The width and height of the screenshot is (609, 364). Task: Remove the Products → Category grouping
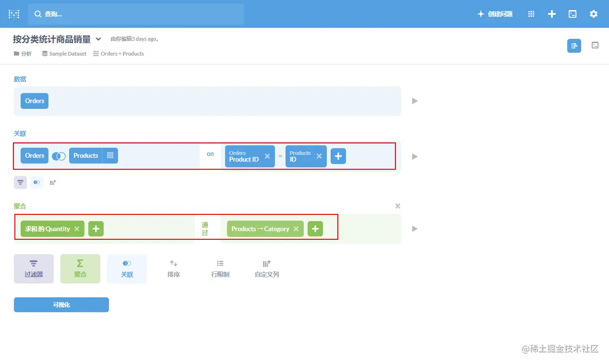(x=296, y=229)
